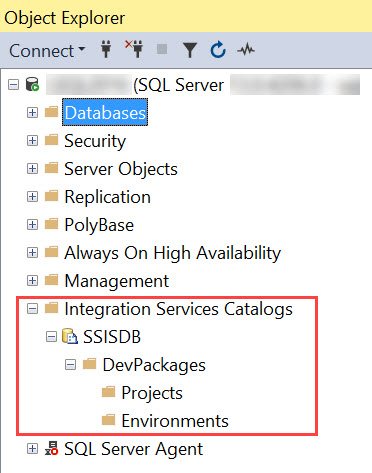The width and height of the screenshot is (372, 473).
Task: Expand the Replication node
Action: (32, 197)
